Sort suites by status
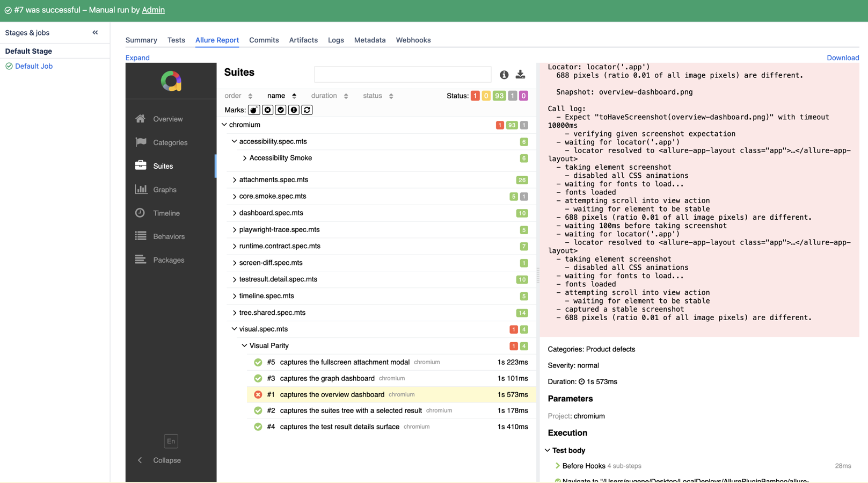The image size is (868, 483). [378, 96]
